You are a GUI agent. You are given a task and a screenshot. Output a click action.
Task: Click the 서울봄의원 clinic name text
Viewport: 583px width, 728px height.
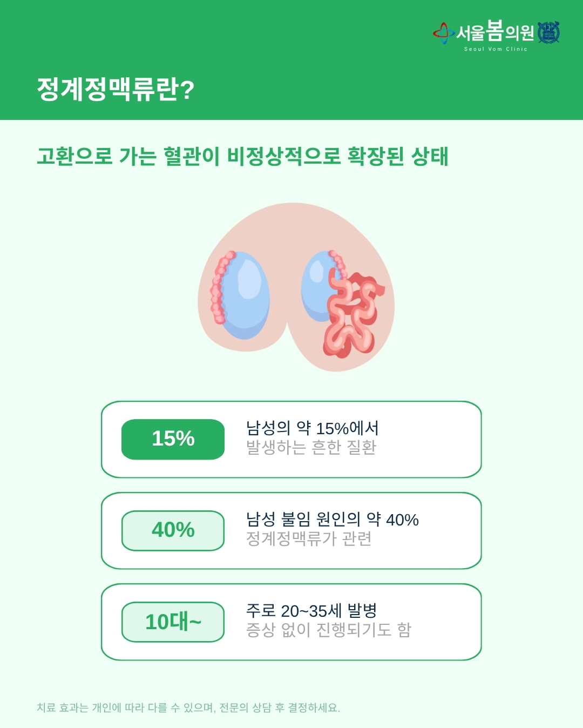(496, 32)
